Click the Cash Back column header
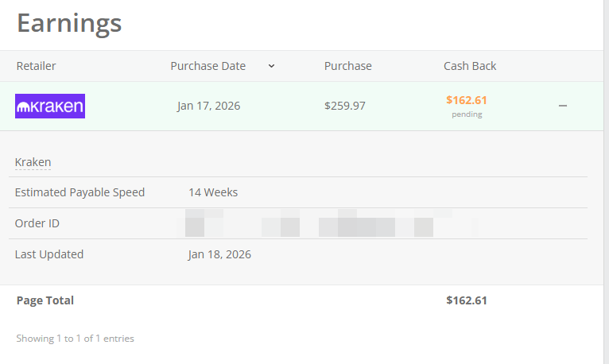609x364 pixels. (469, 66)
